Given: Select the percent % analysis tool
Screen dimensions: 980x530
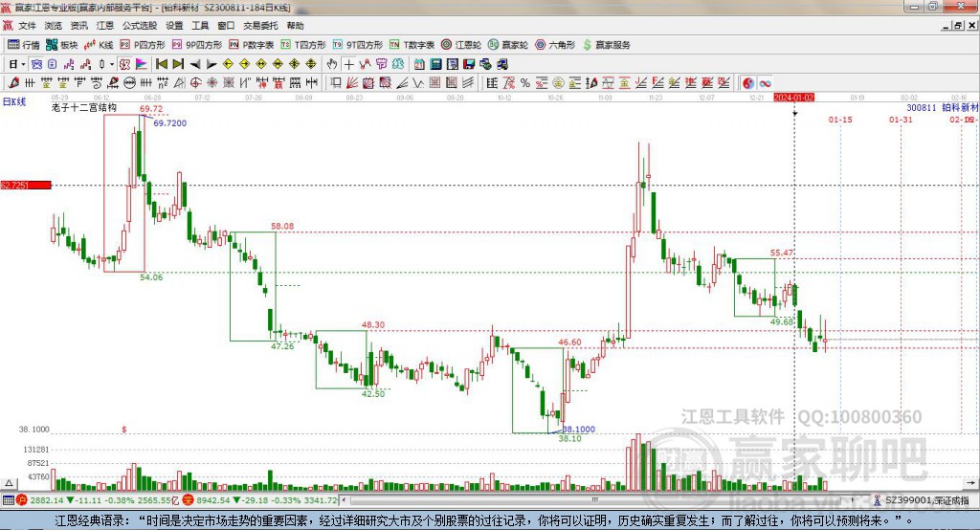Looking at the screenshot, I should click(x=525, y=83).
